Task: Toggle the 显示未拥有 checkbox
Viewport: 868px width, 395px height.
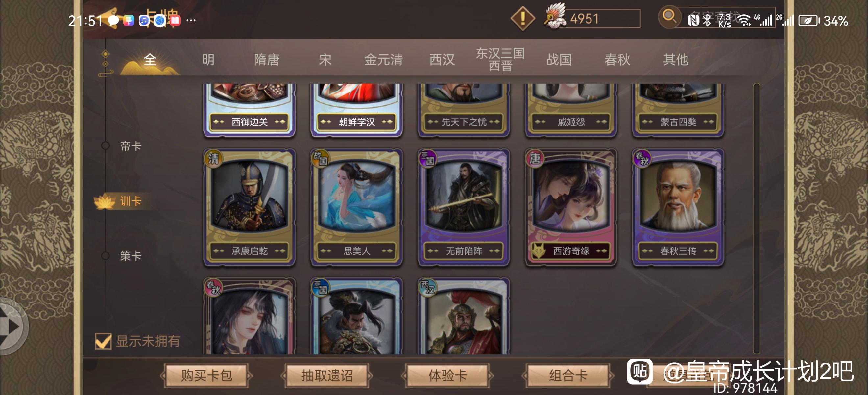Action: 103,341
